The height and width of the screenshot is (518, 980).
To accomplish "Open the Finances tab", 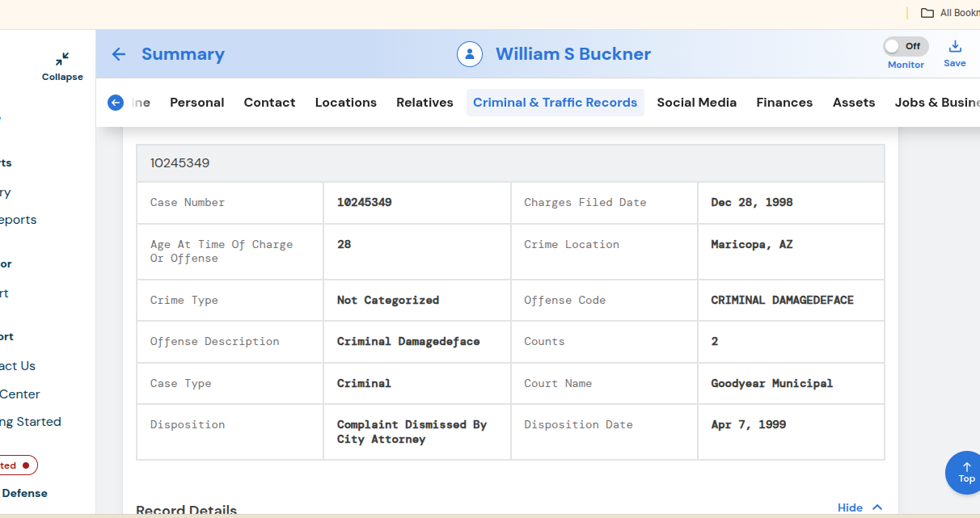I will pyautogui.click(x=784, y=102).
